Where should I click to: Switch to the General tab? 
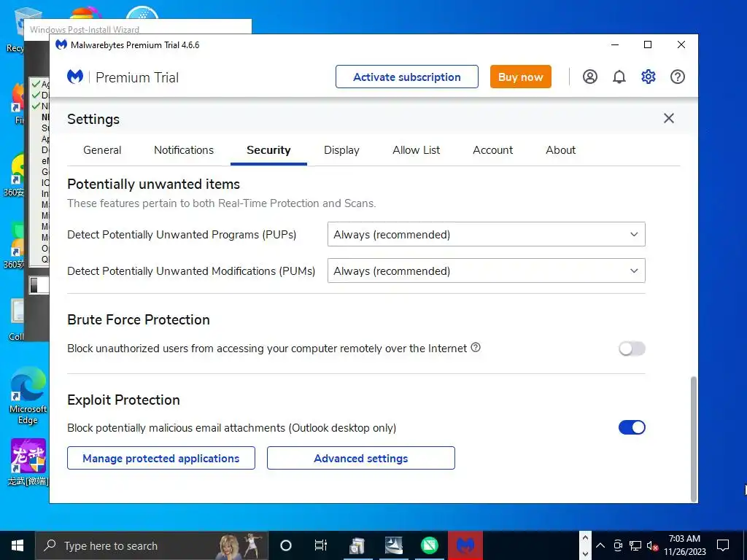click(x=102, y=150)
